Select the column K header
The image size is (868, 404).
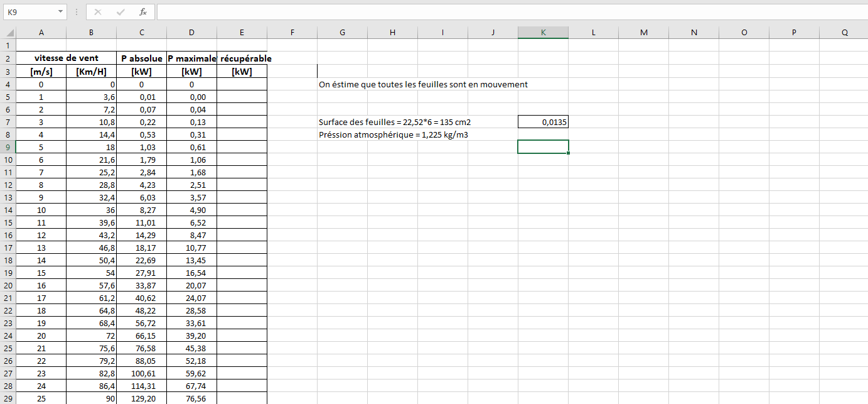tap(543, 33)
